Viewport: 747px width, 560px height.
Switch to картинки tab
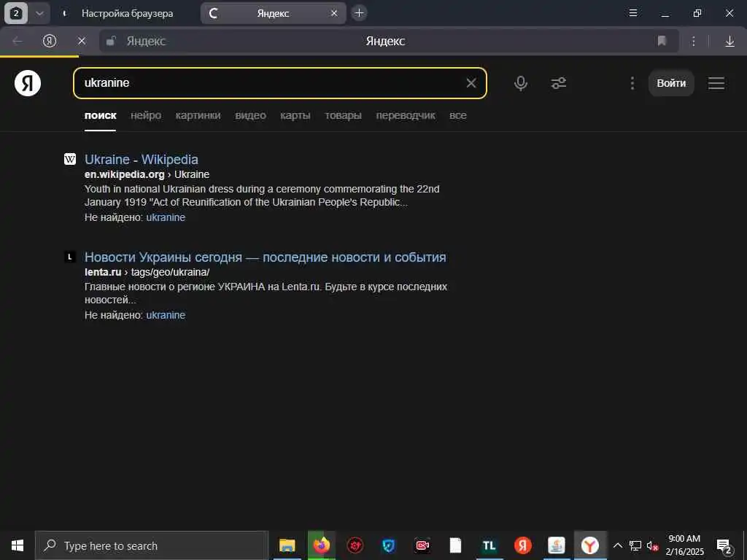pyautogui.click(x=198, y=115)
